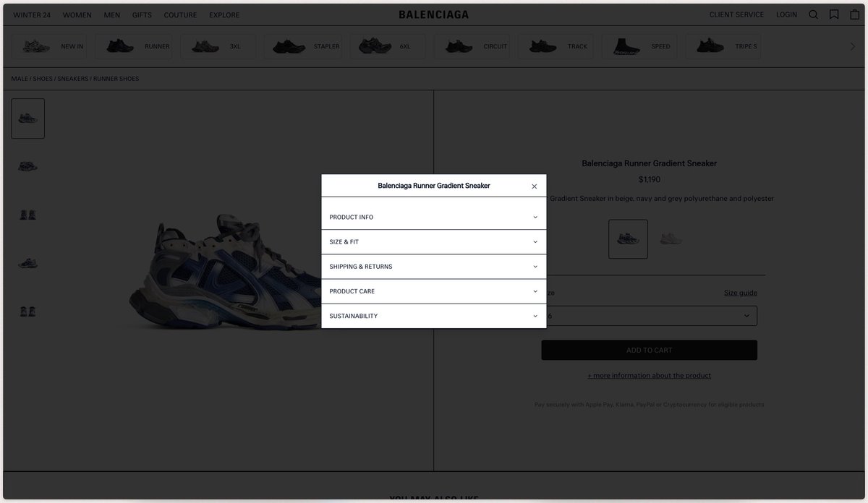Screen dimensions: 868x503
Task: Close the product information dialog
Action: [535, 186]
